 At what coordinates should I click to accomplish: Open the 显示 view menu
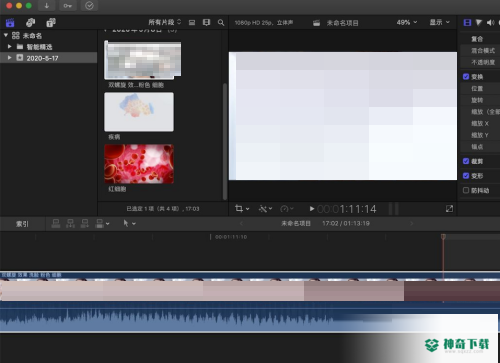pyautogui.click(x=439, y=22)
